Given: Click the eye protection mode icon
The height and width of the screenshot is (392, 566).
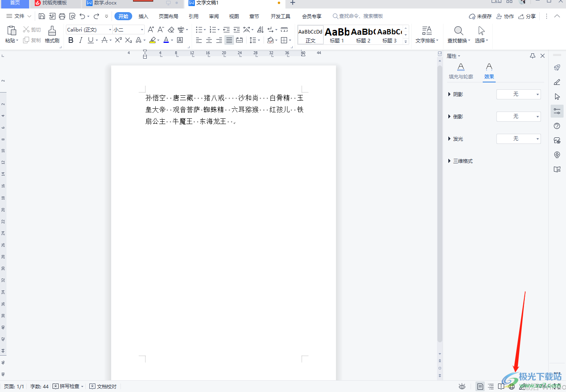Looking at the screenshot, I should [462, 386].
